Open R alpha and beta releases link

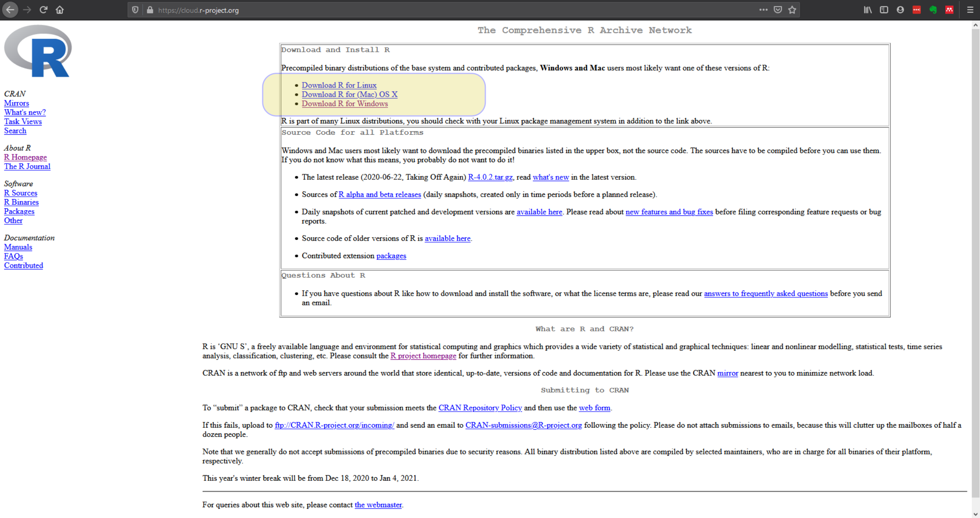[x=379, y=195]
